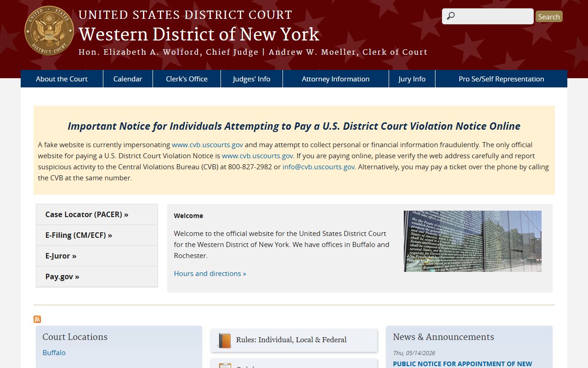This screenshot has height=368, width=588.
Task: Open the Calendar menu
Action: click(128, 79)
